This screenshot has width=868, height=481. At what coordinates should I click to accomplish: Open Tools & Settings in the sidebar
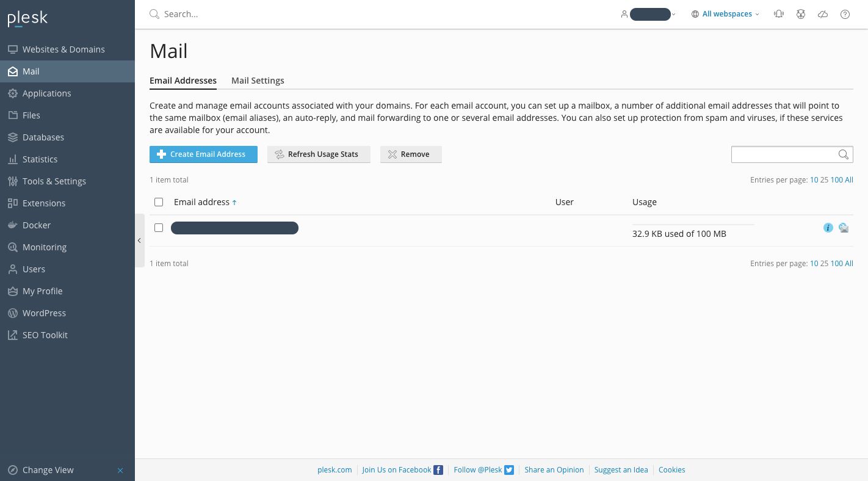54,181
